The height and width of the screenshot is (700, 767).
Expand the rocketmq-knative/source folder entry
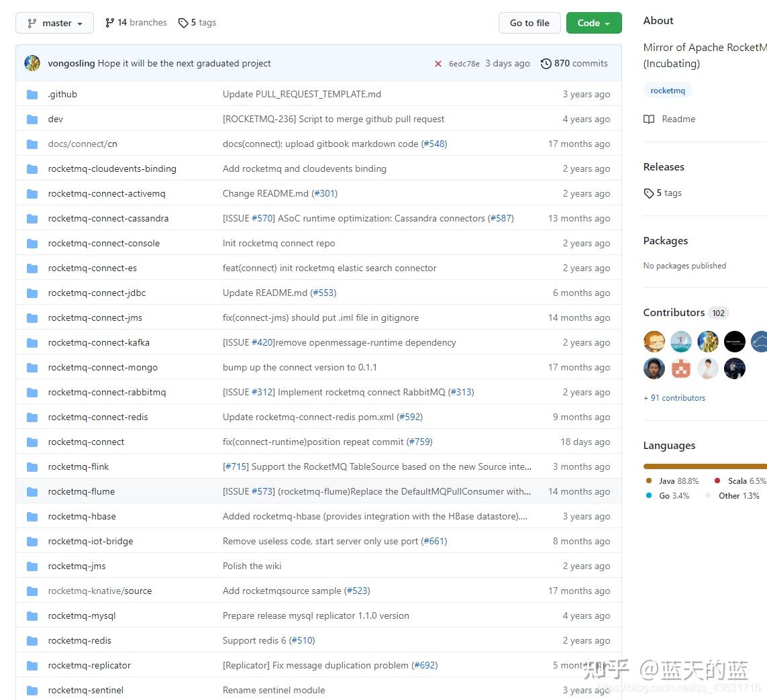pos(99,591)
